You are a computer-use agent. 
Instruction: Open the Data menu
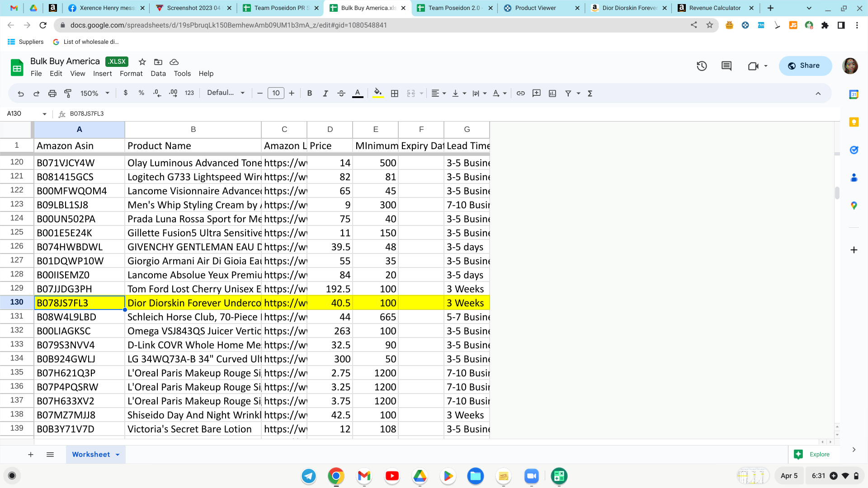point(158,74)
